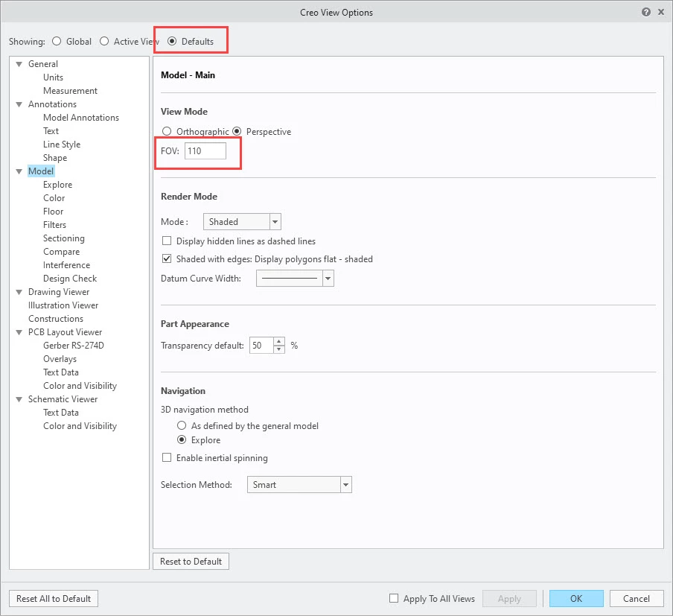Open Color and Visibility under Schematic Viewer
This screenshot has height=616, width=673.
(x=80, y=426)
